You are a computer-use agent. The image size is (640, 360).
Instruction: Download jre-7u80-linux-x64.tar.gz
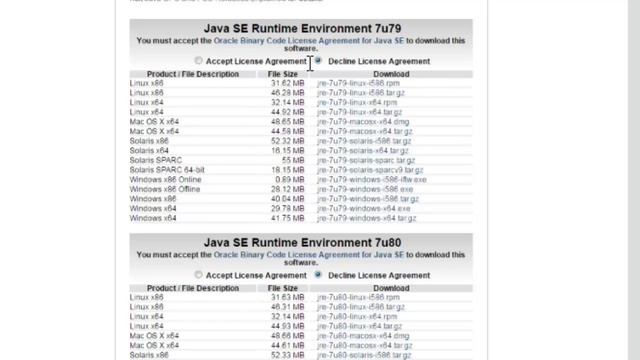359,326
